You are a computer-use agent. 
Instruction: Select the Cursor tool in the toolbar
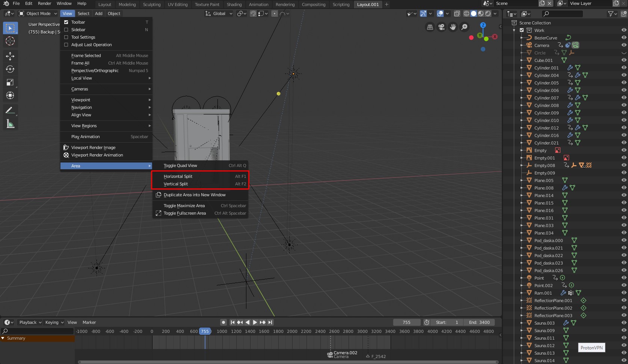click(x=10, y=41)
